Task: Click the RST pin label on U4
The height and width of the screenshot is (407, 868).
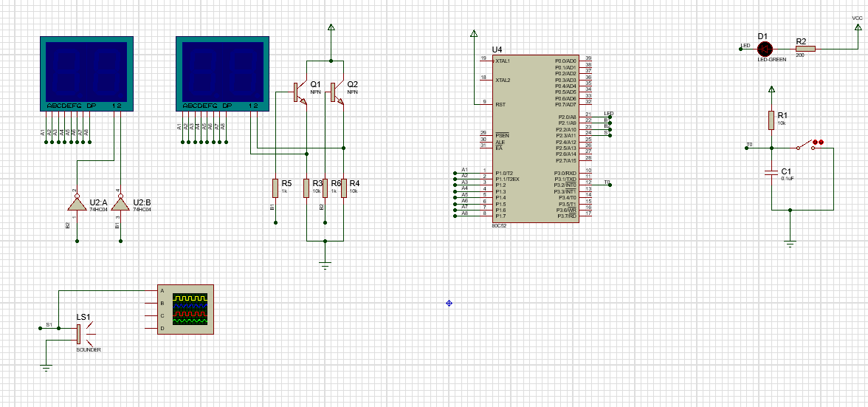Action: (500, 104)
